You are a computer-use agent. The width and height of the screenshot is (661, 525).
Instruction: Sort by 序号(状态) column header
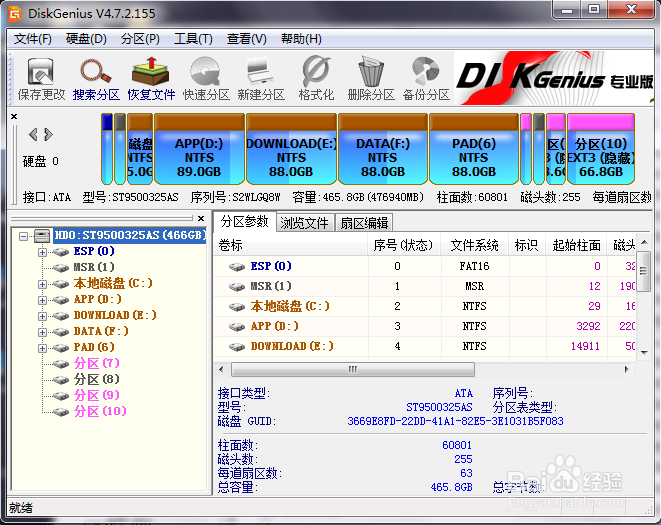coord(404,245)
